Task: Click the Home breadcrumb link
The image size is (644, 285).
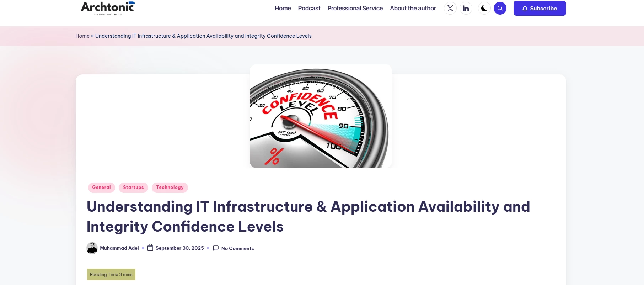Action: click(x=82, y=36)
